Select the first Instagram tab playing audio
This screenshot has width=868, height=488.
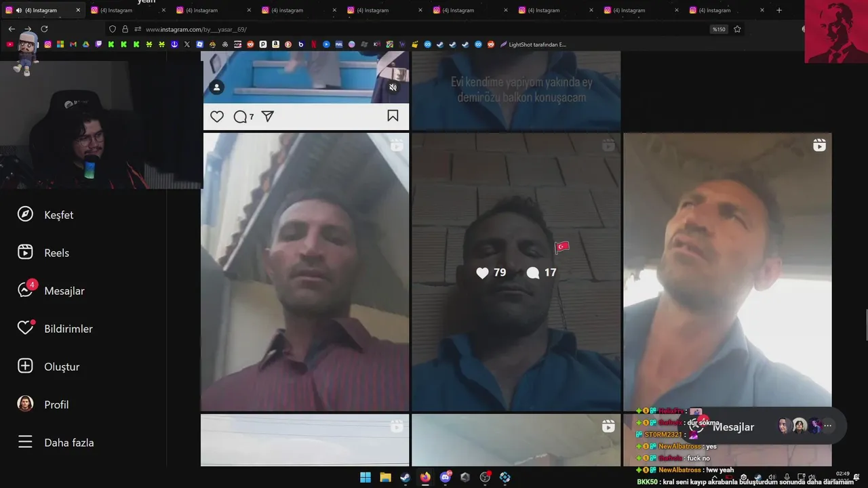coord(44,10)
